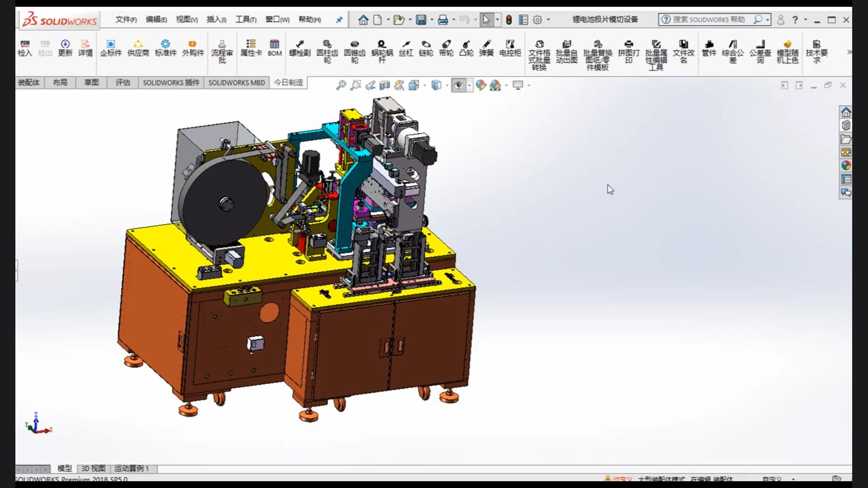
Task: Open the 文件(F) menu
Action: (x=126, y=19)
